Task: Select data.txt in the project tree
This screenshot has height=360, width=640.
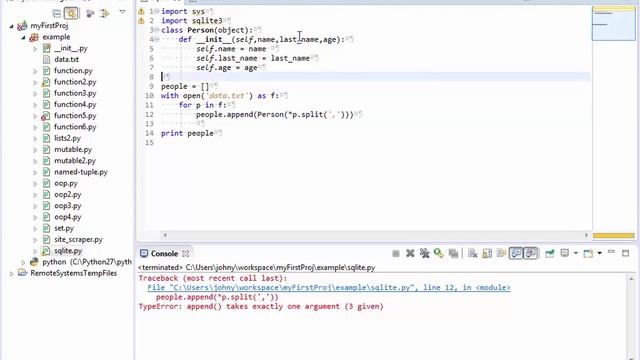Action: (x=67, y=60)
